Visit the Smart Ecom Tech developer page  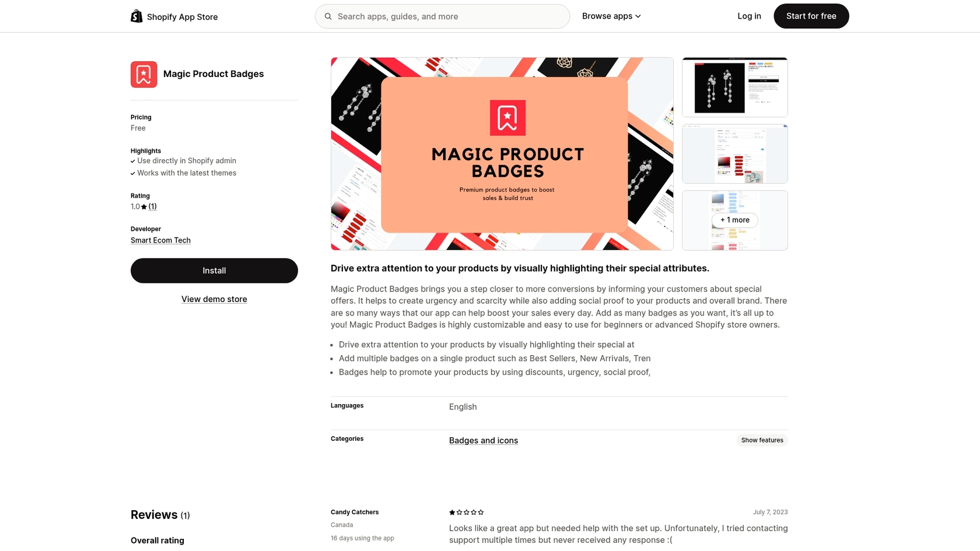(x=160, y=240)
